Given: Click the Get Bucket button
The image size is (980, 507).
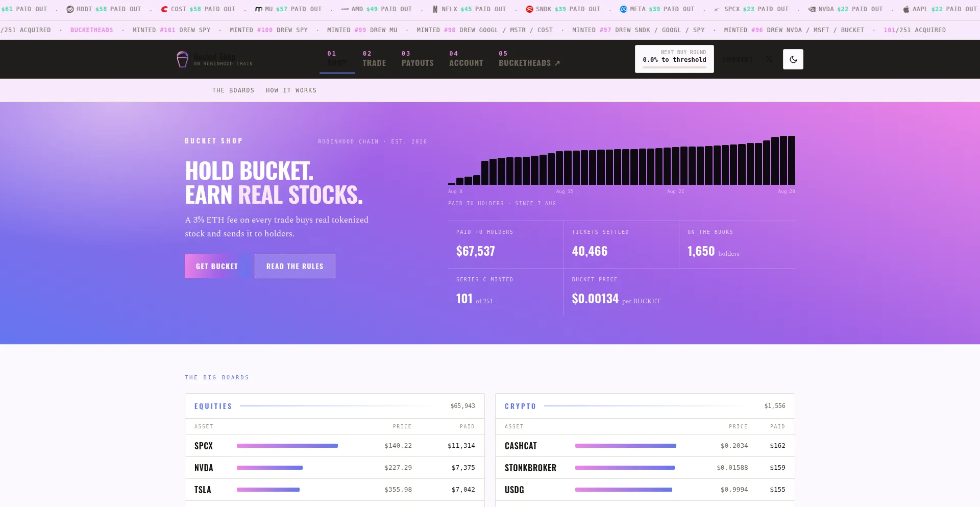Looking at the screenshot, I should 217,266.
